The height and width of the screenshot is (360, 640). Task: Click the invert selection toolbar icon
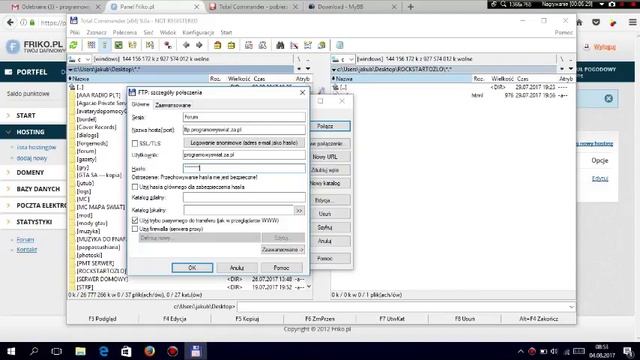pos(150,45)
